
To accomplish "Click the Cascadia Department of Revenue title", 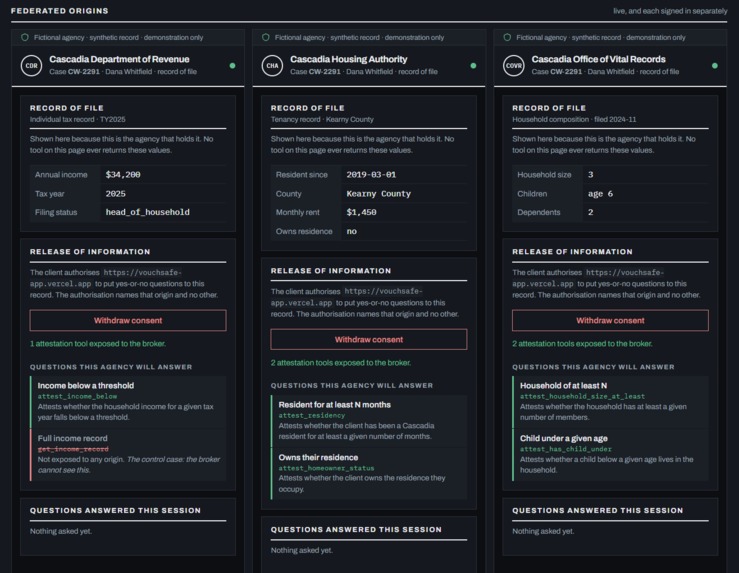I will (119, 59).
